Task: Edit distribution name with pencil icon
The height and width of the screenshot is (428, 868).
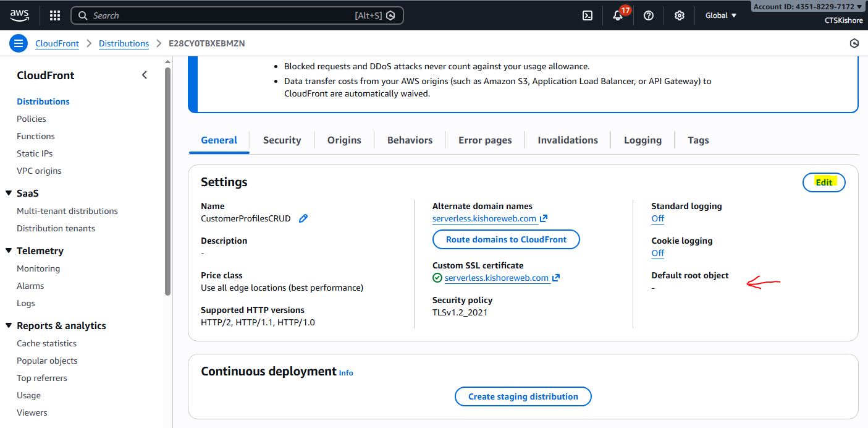Action: point(303,218)
